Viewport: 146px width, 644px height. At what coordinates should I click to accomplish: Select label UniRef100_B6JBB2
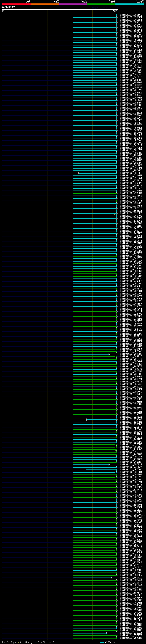click(131, 263)
